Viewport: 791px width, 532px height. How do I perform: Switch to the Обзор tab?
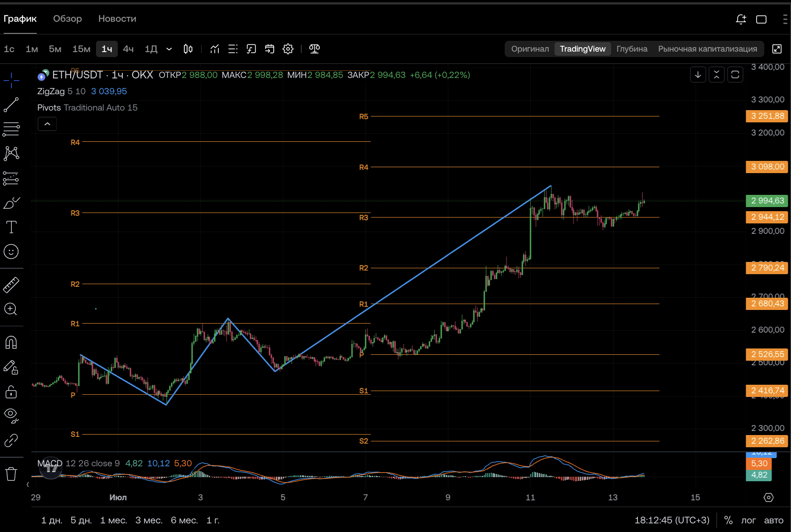68,19
